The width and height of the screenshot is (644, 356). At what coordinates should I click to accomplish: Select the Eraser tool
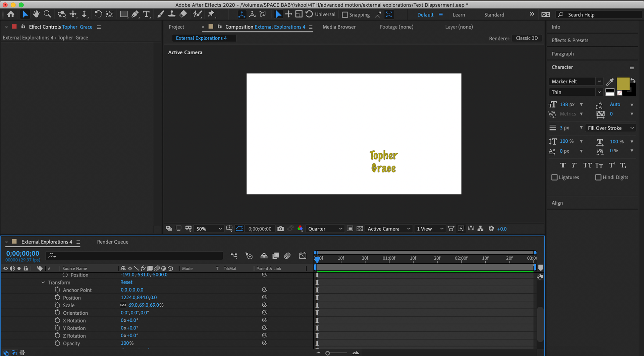183,14
